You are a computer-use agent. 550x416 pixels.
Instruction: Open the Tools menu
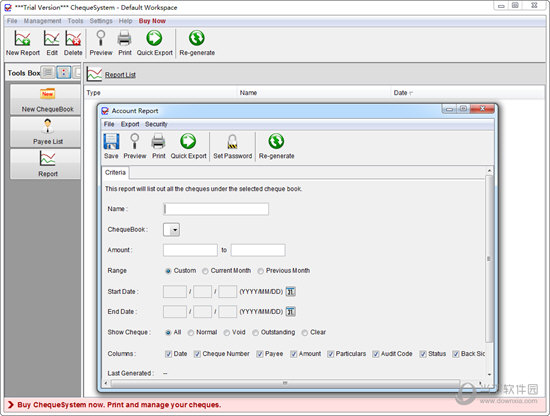[75, 21]
